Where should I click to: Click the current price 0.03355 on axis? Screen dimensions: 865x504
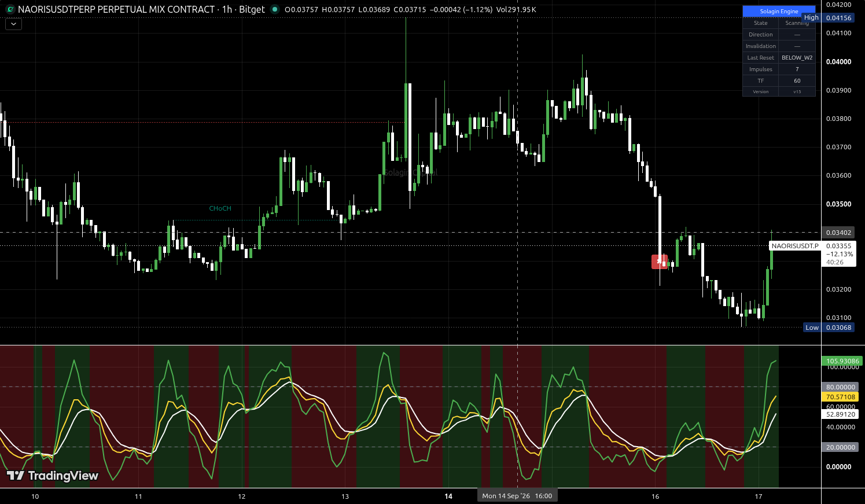coord(838,246)
